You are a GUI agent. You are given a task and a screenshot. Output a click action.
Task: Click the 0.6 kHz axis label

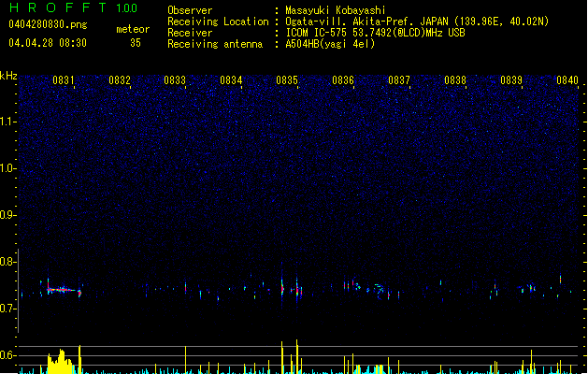click(8, 355)
